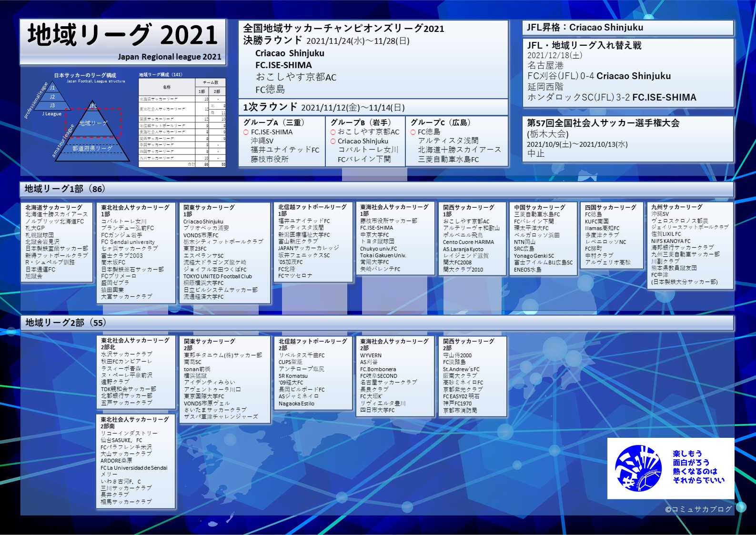Open the 地域リーグ構成 (141) team-count table

pyautogui.click(x=182, y=119)
